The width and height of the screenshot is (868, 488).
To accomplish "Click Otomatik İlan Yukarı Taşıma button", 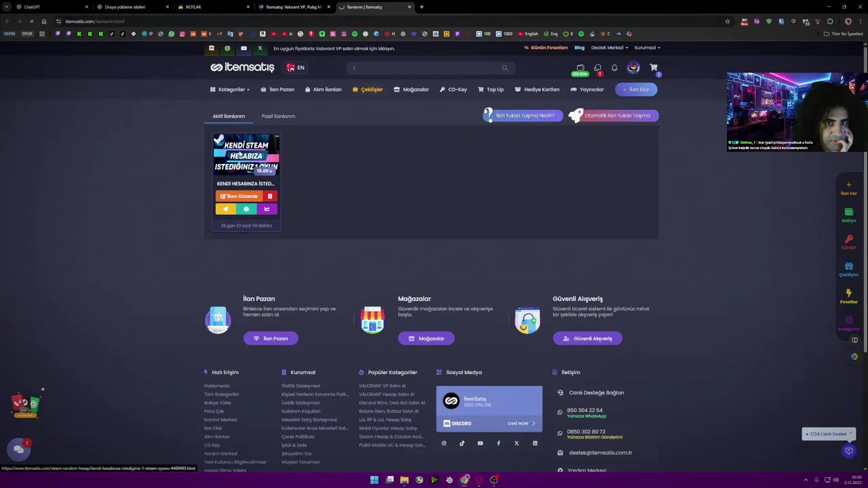I will 614,116.
